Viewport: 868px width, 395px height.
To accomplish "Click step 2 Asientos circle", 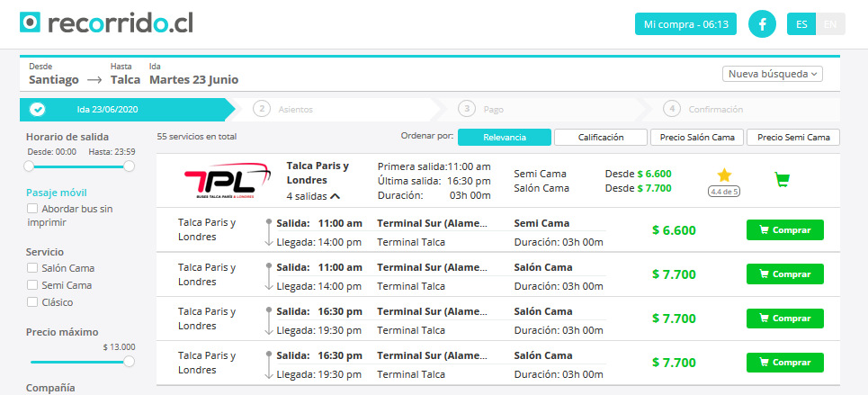I will (x=262, y=109).
